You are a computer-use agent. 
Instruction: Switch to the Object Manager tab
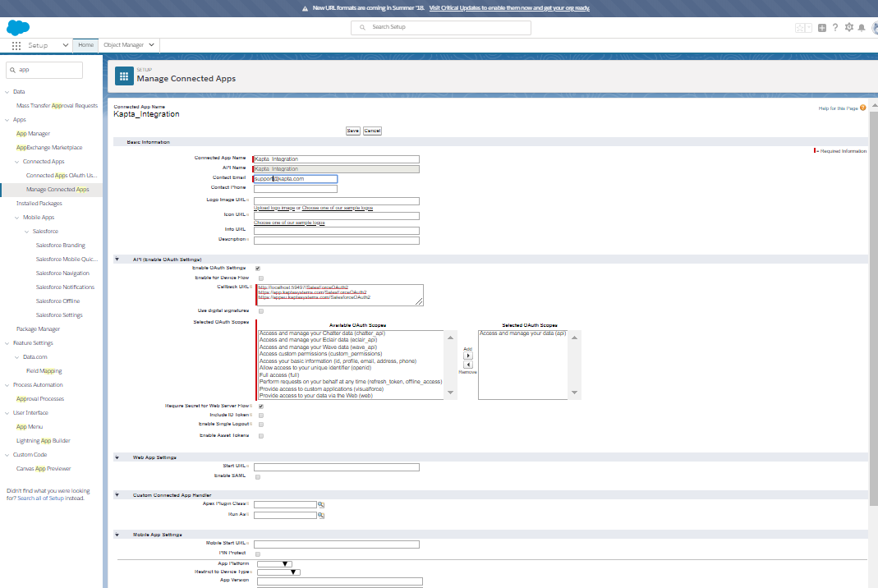(x=124, y=45)
